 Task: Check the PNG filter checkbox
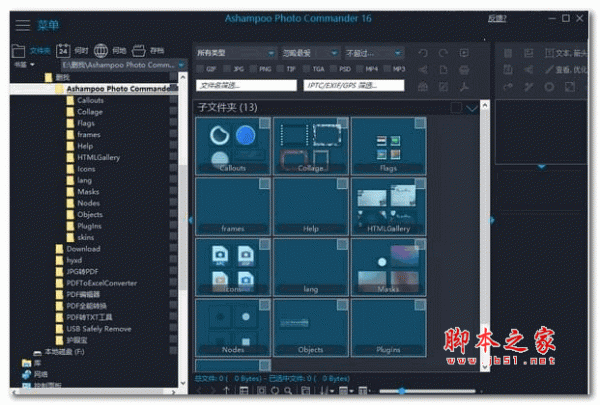pos(251,69)
